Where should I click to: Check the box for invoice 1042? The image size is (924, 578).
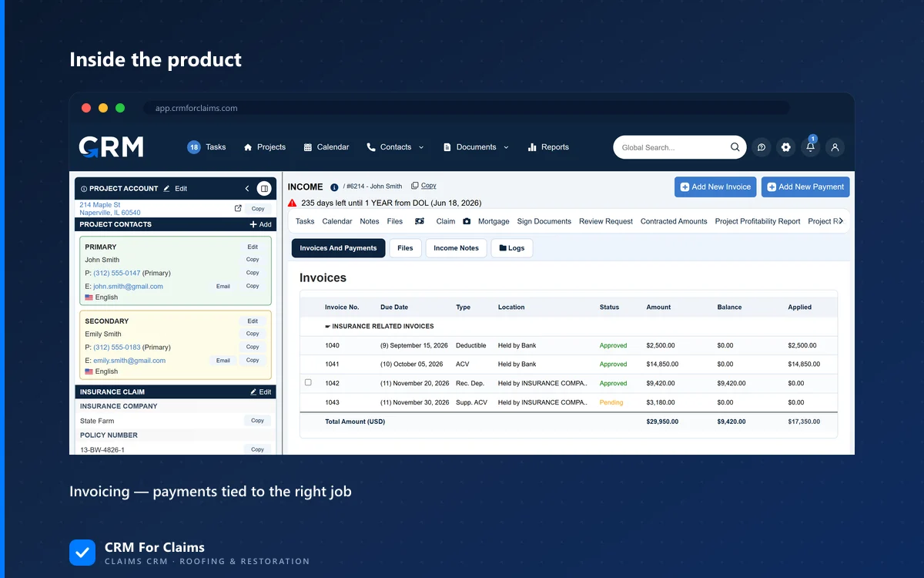point(308,382)
